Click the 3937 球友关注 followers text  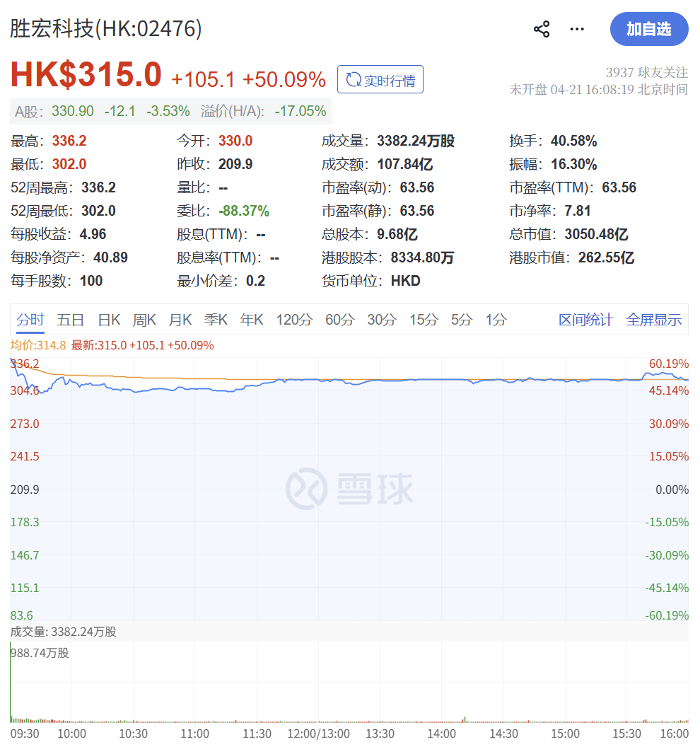[x=647, y=73]
